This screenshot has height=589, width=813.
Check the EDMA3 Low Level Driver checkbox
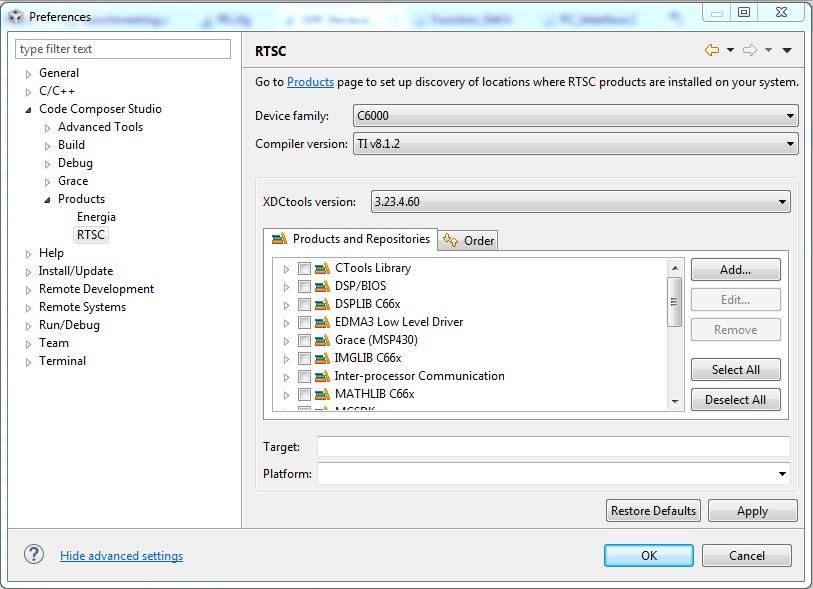pyautogui.click(x=304, y=322)
